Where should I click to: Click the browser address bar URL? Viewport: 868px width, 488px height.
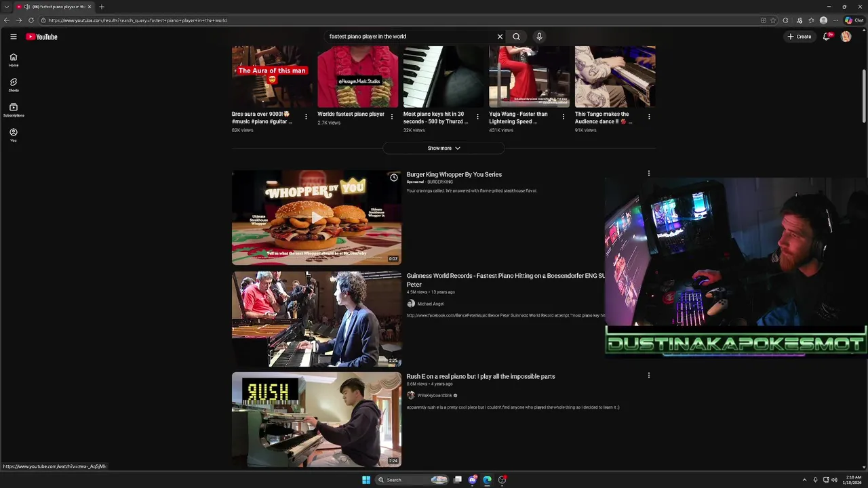pyautogui.click(x=138, y=20)
